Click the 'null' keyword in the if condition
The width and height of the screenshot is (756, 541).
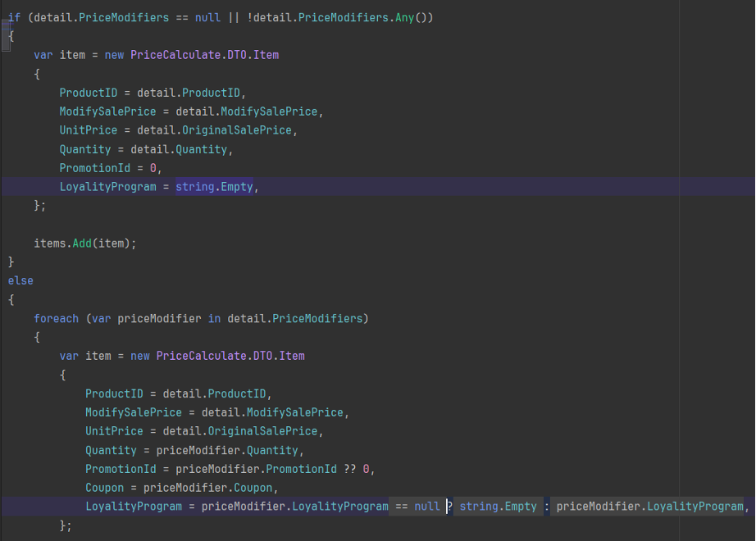pos(207,17)
